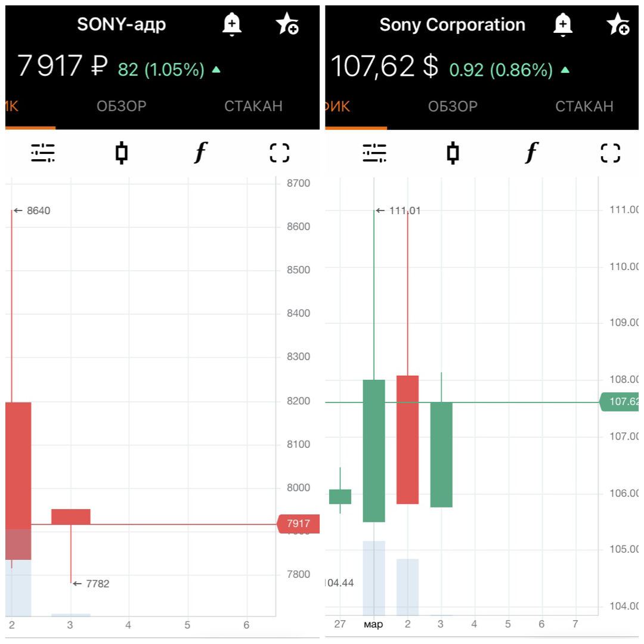This screenshot has height=644, width=644.
Task: Select the tall green candle at мар
Action: click(374, 451)
